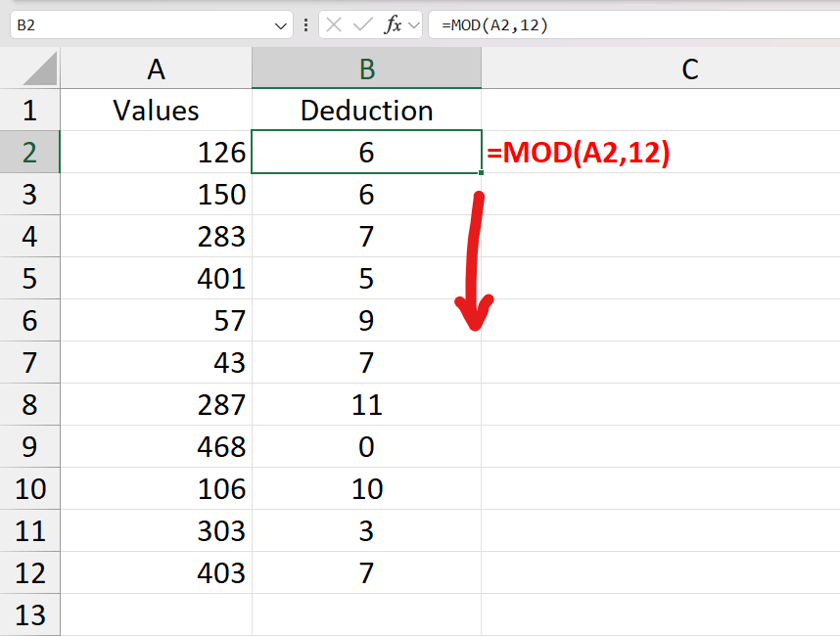Select Deduction value 11 beside 287
Image resolution: width=840 pixels, height=636 pixels.
pos(366,404)
